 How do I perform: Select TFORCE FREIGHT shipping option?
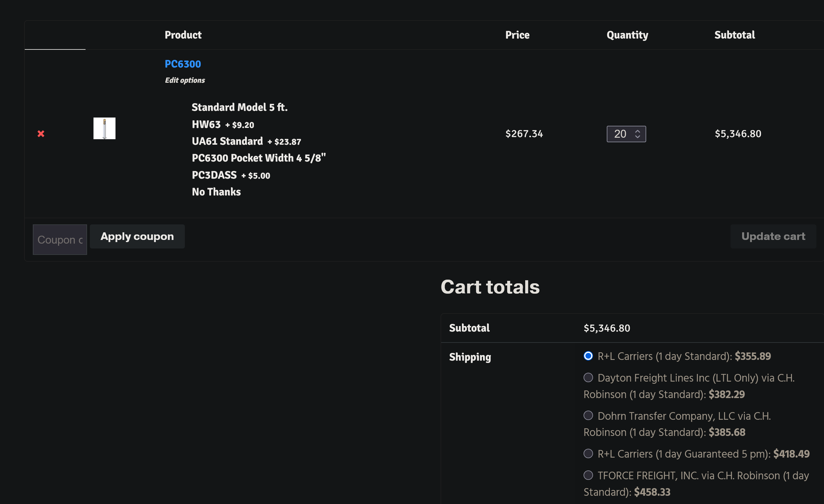(x=588, y=475)
